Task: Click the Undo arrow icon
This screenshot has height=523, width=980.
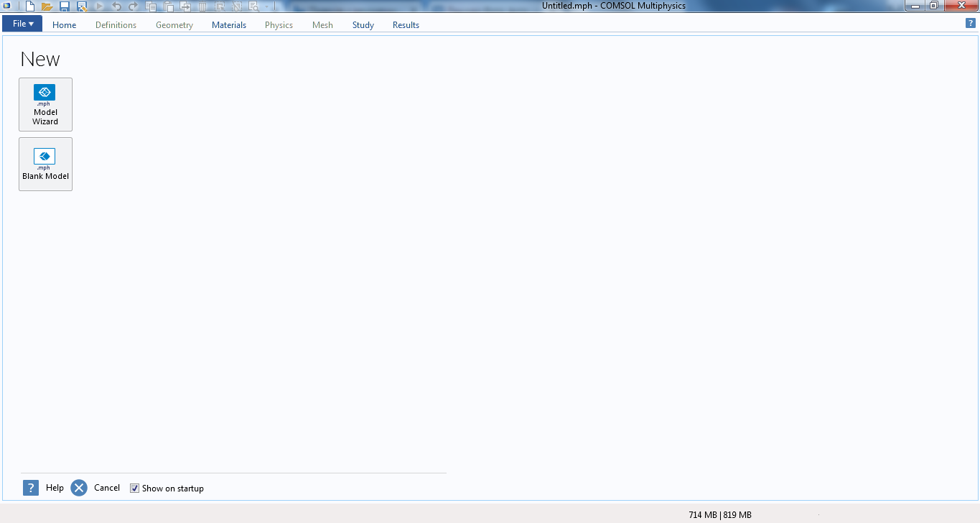Action: coord(116,6)
